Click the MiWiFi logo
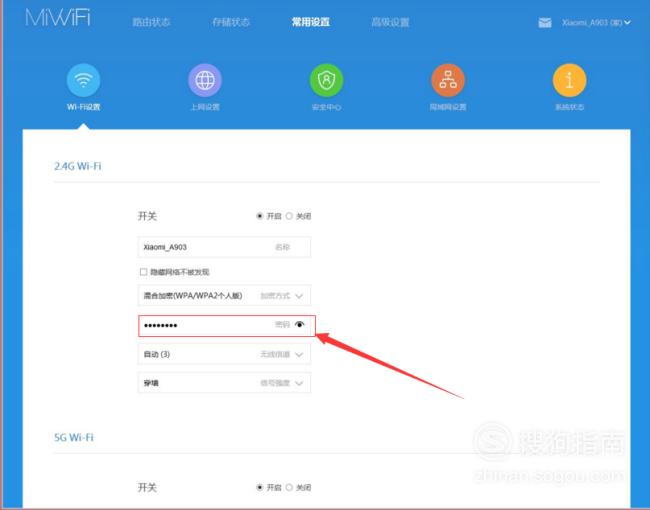The height and width of the screenshot is (510, 650). pos(57,21)
